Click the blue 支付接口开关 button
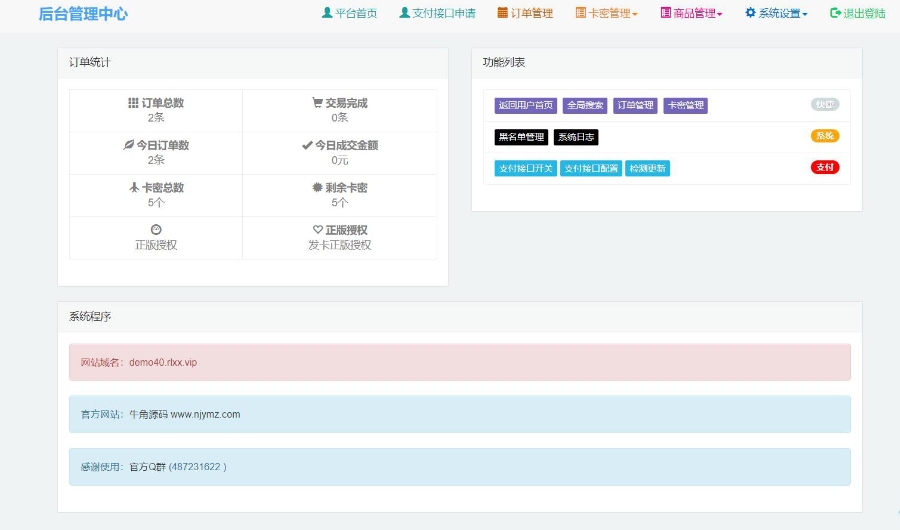 click(525, 168)
